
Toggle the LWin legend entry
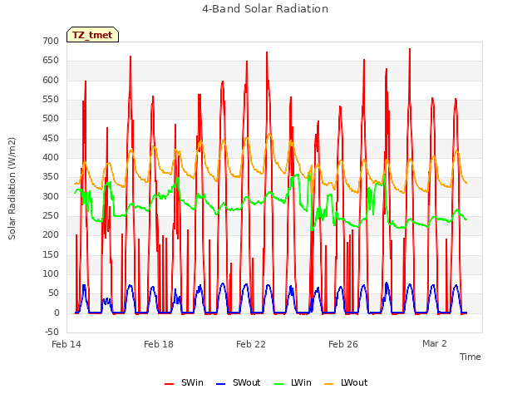click(293, 382)
